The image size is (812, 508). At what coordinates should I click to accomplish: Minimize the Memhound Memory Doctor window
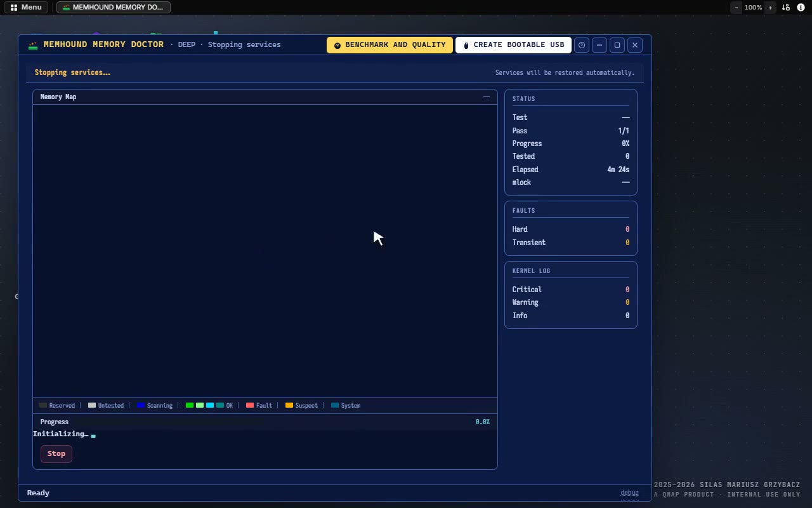(x=599, y=45)
